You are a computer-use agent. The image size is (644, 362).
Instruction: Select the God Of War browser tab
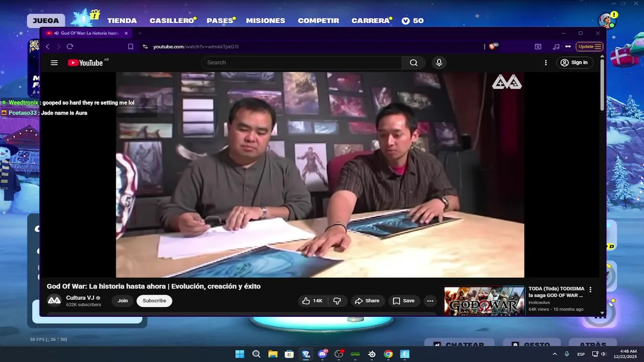pyautogui.click(x=86, y=33)
